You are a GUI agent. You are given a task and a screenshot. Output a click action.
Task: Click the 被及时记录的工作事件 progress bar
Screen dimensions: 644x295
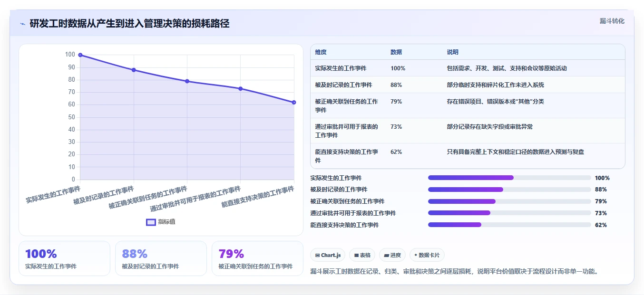[509, 190]
